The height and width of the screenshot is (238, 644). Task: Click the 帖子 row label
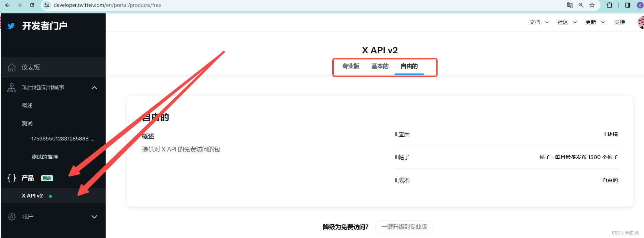click(404, 157)
